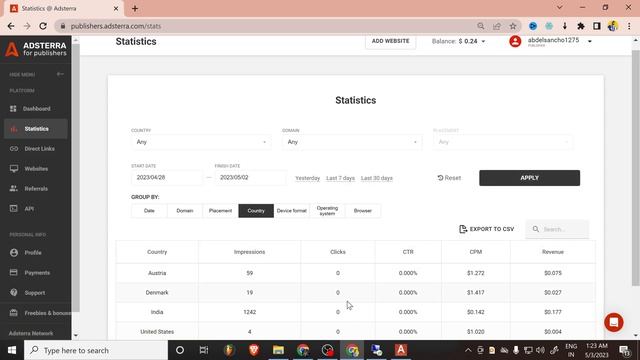The width and height of the screenshot is (640, 360).
Task: Collapse the sidebar with Hide Menu
Action: tap(36, 75)
